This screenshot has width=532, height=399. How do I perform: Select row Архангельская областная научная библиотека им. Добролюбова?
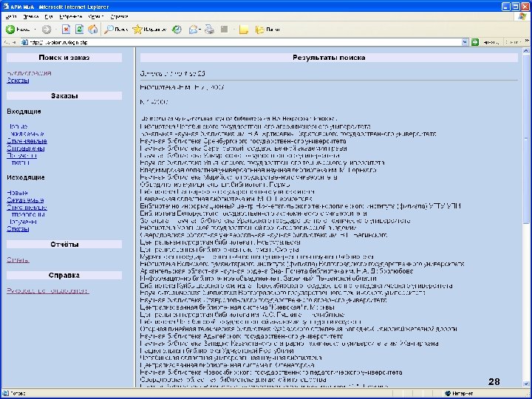point(276,271)
